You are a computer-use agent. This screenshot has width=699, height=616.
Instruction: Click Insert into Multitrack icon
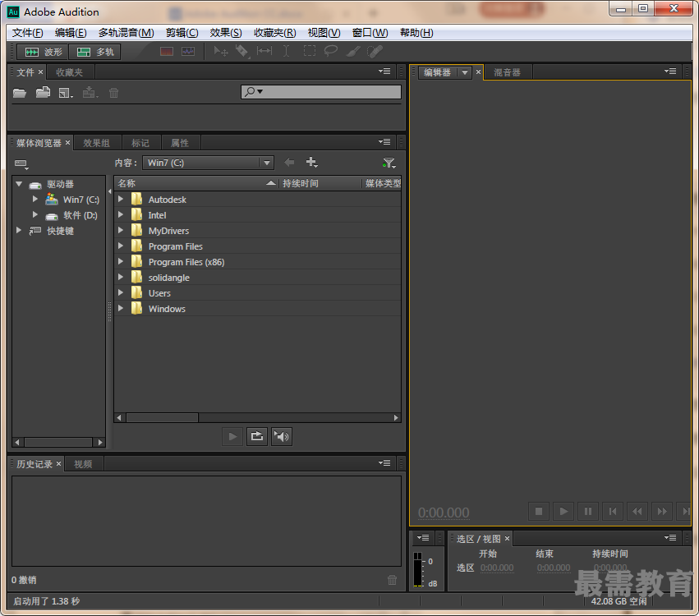point(90,92)
